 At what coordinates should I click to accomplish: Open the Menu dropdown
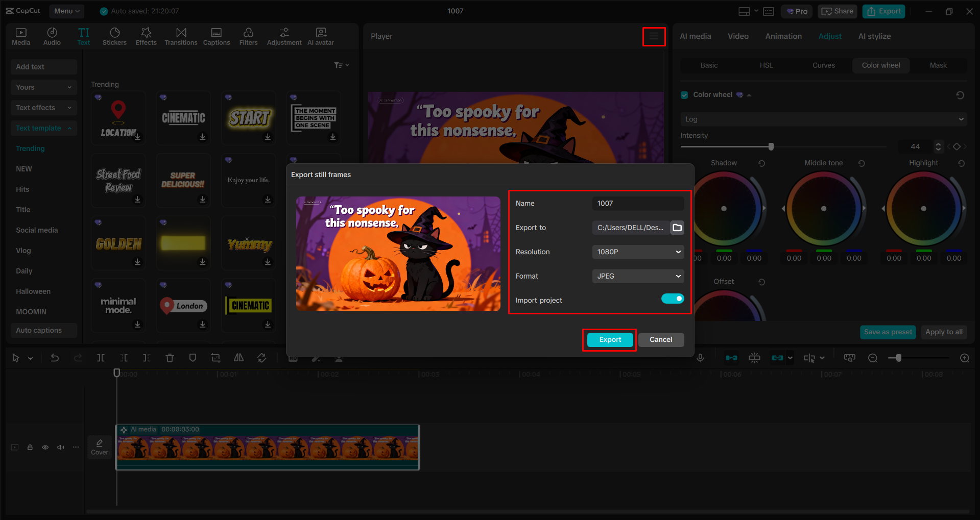pyautogui.click(x=67, y=11)
